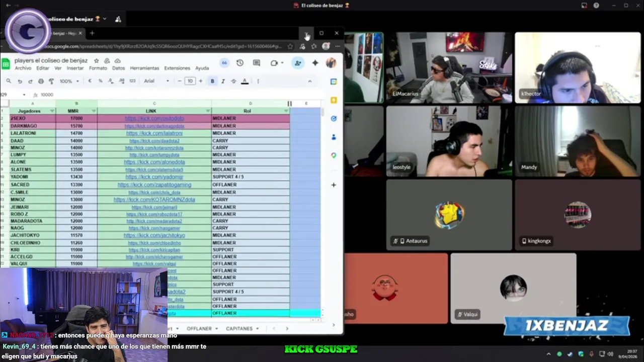Redo the action in Sheets toolbar
644x362 pixels.
click(x=30, y=81)
